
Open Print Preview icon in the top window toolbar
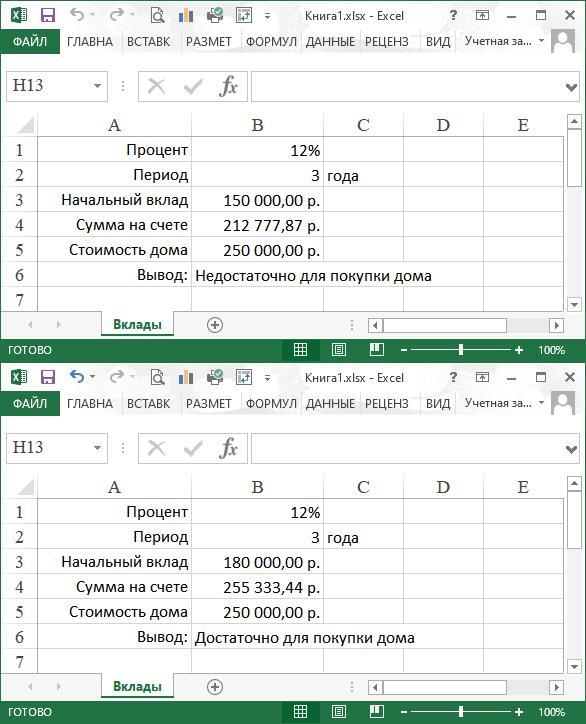pyautogui.click(x=157, y=16)
